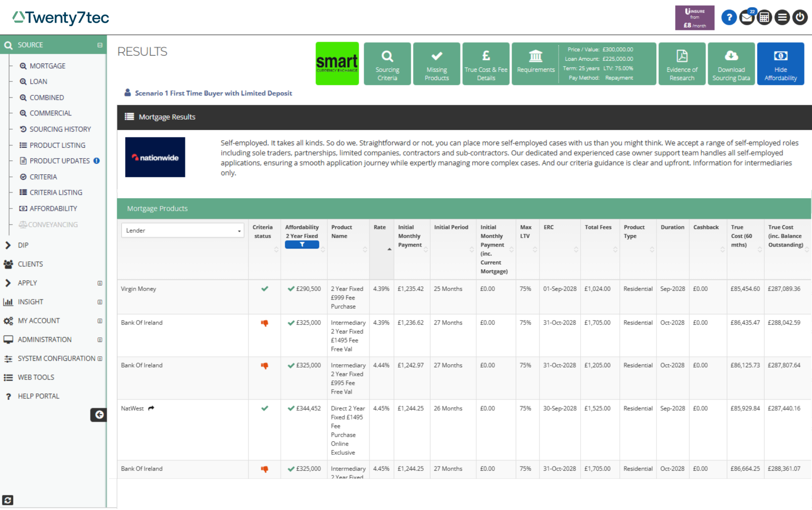Image resolution: width=812 pixels, height=510 pixels.
Task: Open AFFORDABILITY in sidebar
Action: [48, 209]
